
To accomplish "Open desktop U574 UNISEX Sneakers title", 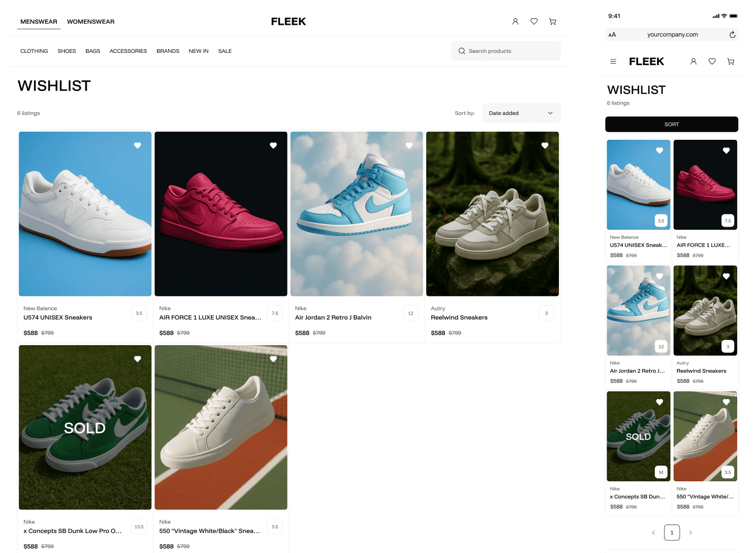I will click(58, 317).
